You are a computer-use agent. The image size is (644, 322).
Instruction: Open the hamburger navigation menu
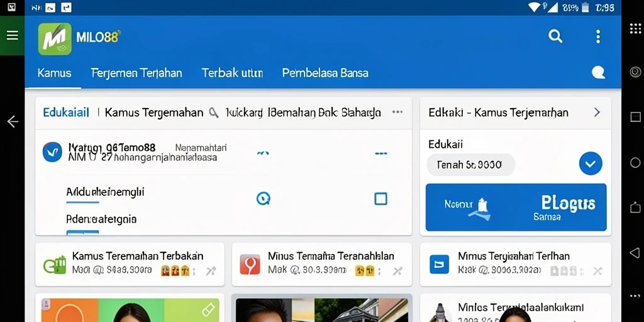(13, 36)
